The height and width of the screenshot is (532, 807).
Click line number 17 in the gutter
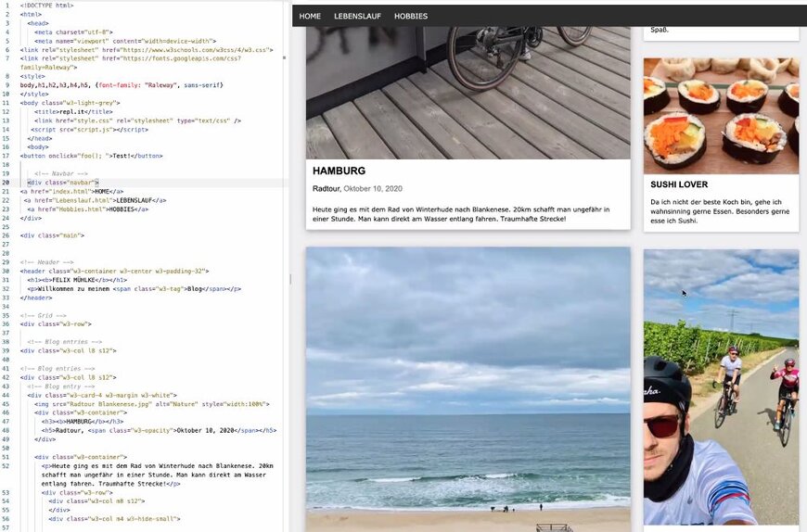[6, 156]
